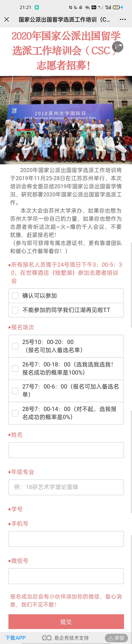The width and height of the screenshot is (132, 644).
Task: Open the three-dot more options menu
Action: [x=123, y=19]
